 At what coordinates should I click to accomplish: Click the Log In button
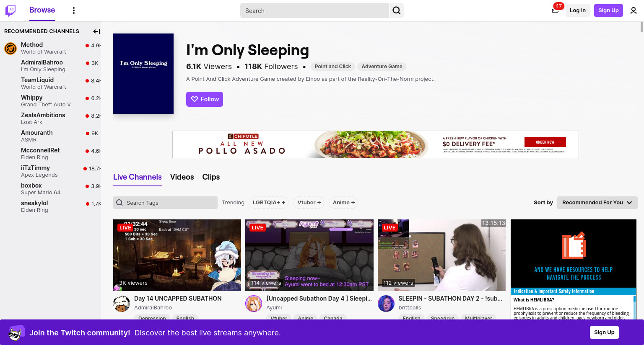pyautogui.click(x=577, y=10)
